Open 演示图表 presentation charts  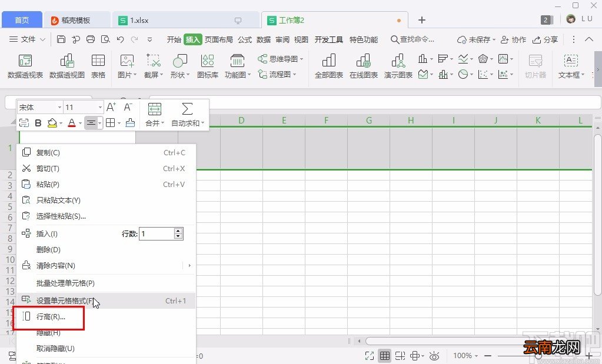coord(398,66)
